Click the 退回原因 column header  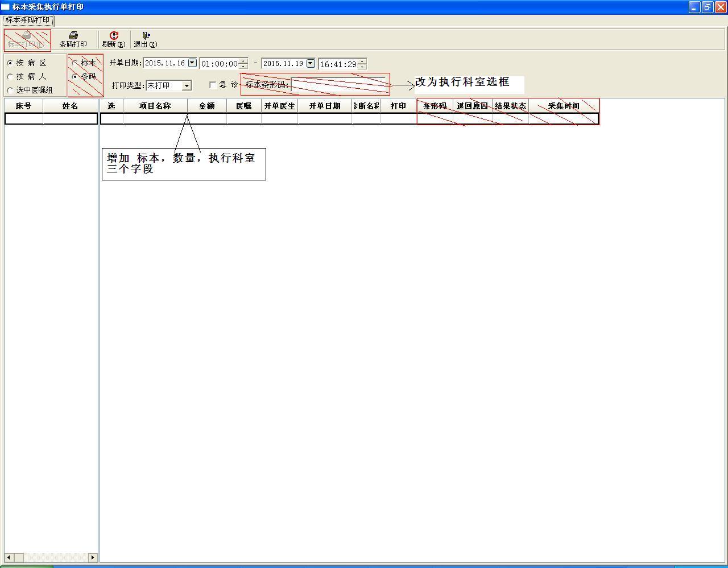tap(473, 106)
